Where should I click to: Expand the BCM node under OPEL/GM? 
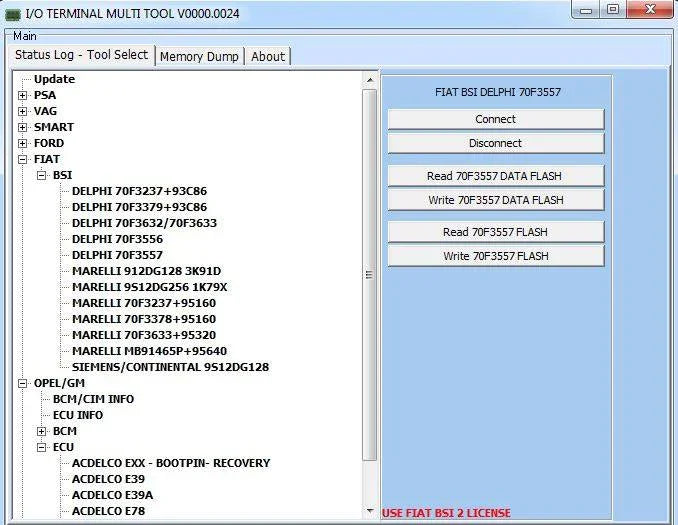[42, 431]
